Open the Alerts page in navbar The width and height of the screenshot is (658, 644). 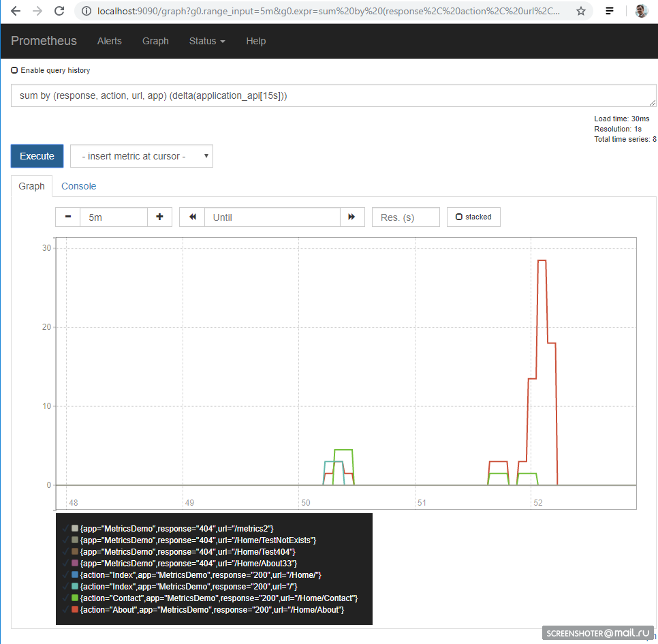[x=110, y=41]
